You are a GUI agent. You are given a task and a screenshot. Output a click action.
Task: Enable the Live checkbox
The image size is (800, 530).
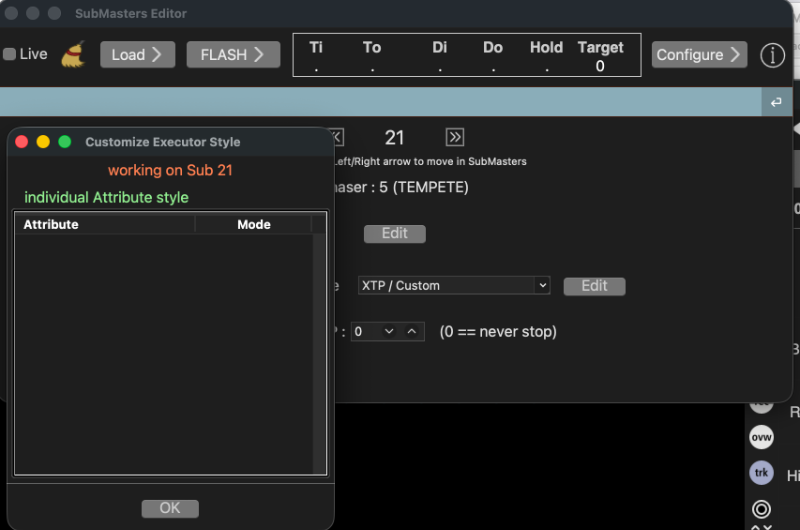tap(10, 55)
